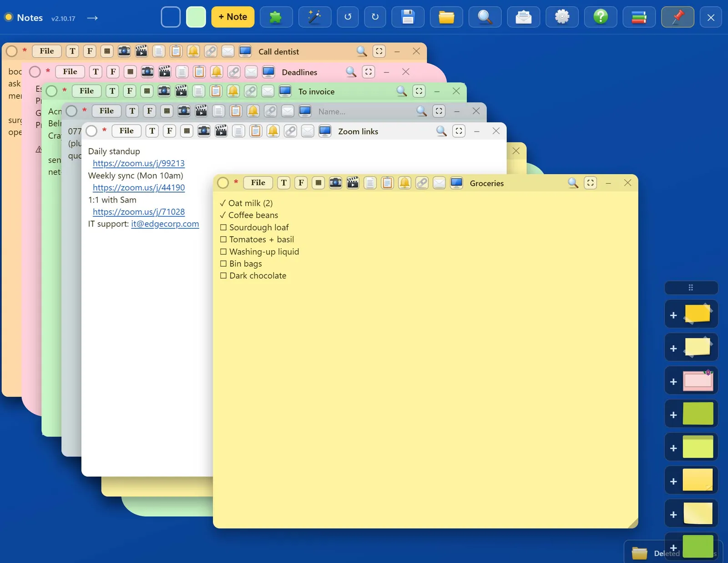Check the Washing-up liquid checkbox

click(223, 252)
